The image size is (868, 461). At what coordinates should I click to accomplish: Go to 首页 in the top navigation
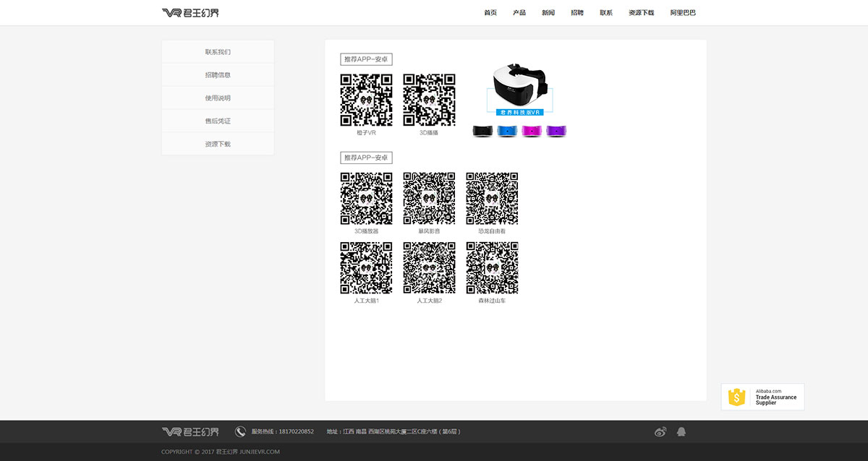click(490, 13)
